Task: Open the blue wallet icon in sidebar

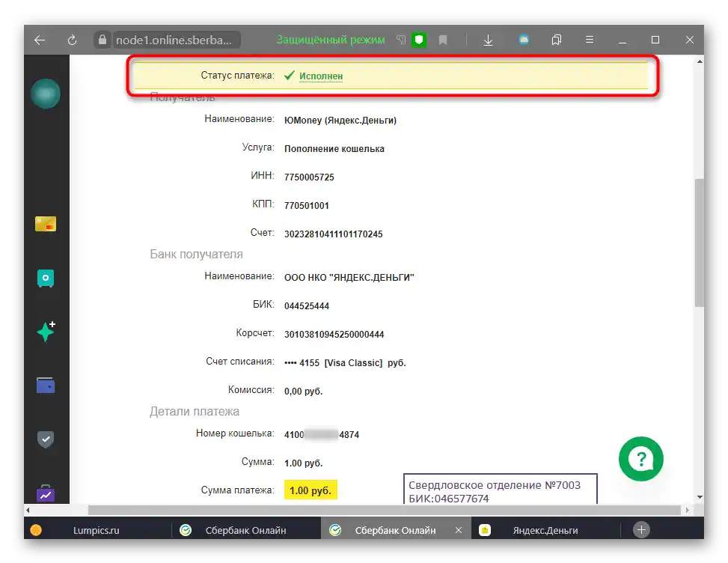Action: (x=46, y=385)
